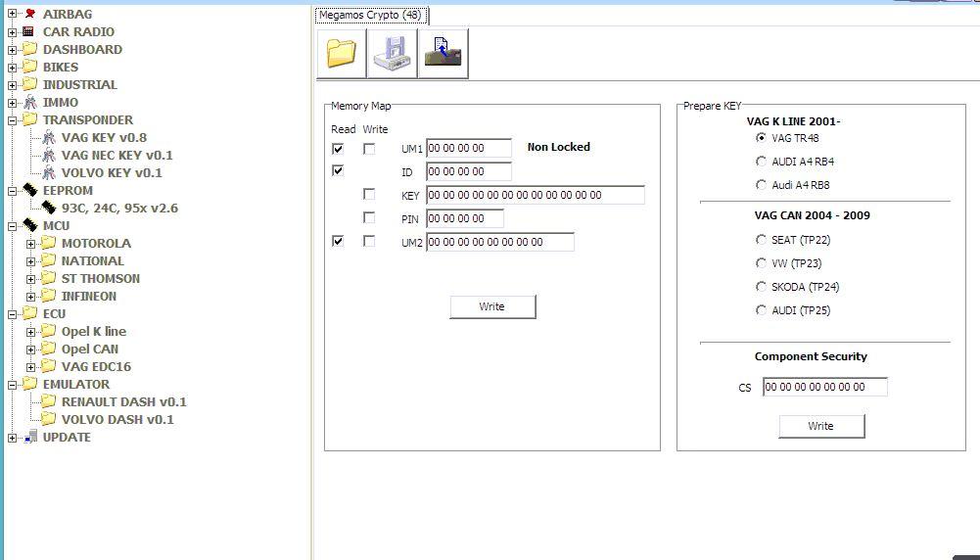Click the AIRBAG red icon in tree
This screenshot has height=560, width=980.
tap(29, 14)
